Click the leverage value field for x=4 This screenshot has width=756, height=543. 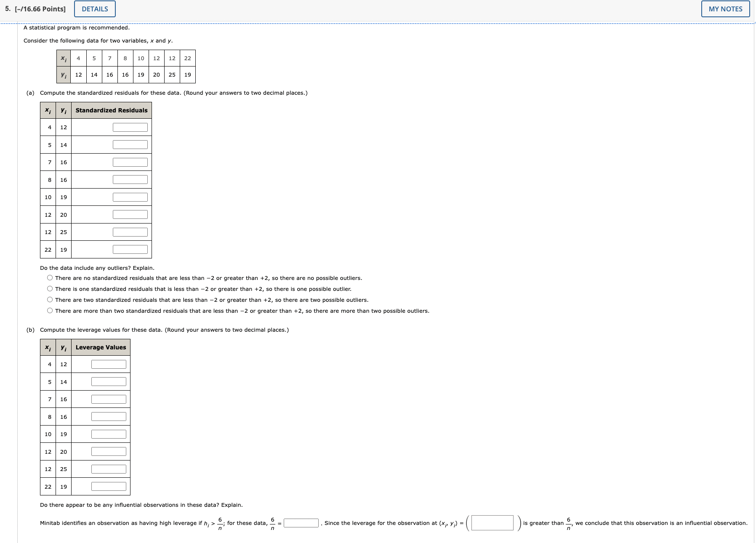[x=108, y=364]
